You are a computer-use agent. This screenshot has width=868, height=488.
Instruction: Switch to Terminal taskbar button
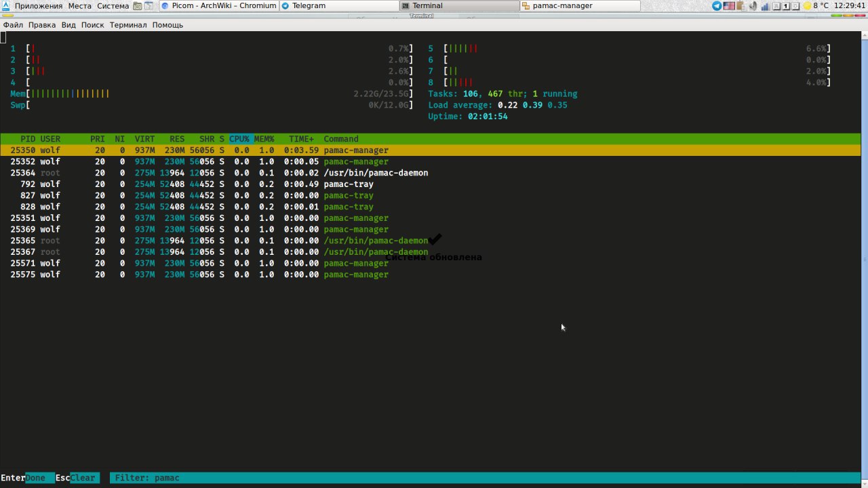[x=459, y=5]
